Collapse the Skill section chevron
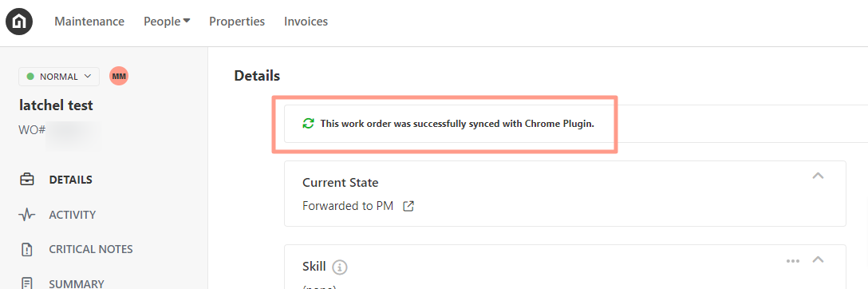This screenshot has width=868, height=289. [x=818, y=259]
